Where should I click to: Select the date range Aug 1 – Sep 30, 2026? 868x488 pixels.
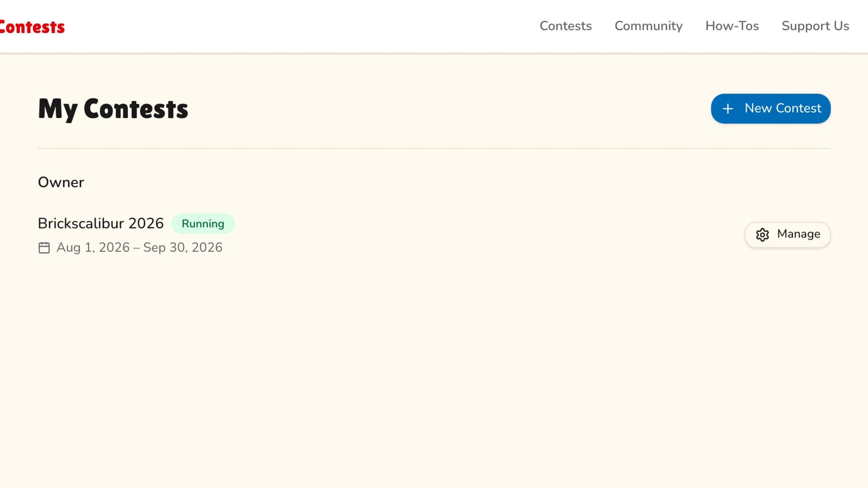click(x=139, y=248)
